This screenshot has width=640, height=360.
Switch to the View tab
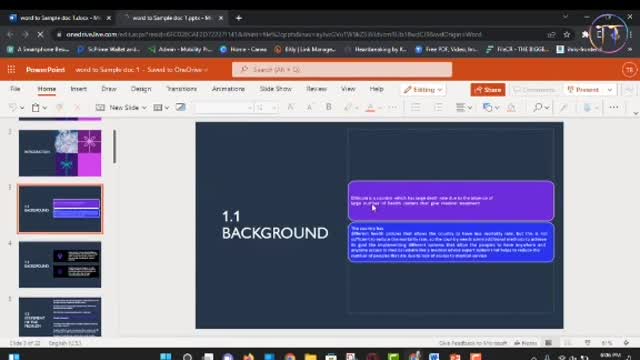tap(348, 89)
